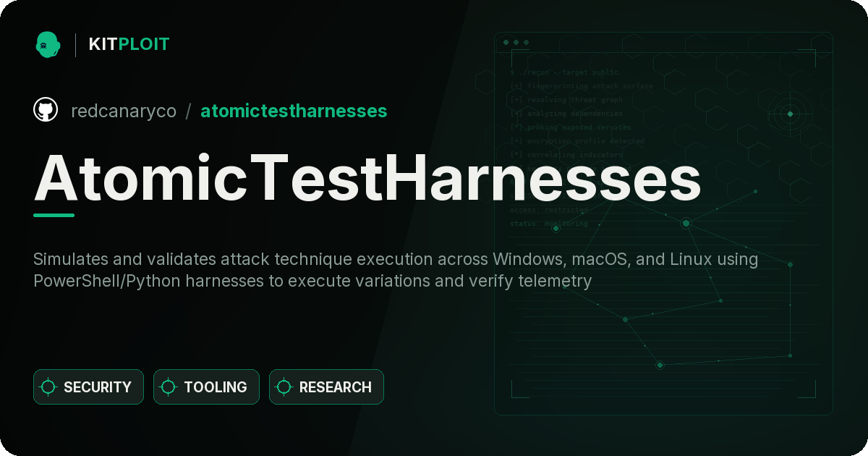Click the AtomicTestHarnesses title heading

[367, 177]
